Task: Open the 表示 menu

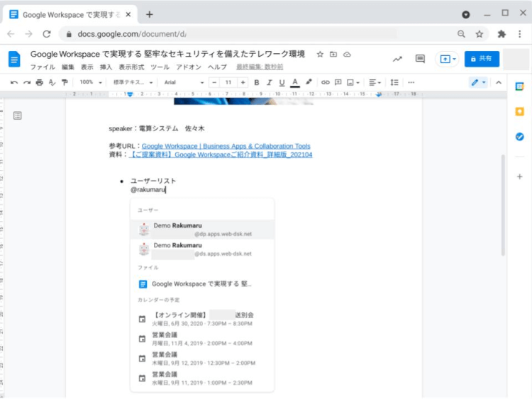Action: coord(87,67)
